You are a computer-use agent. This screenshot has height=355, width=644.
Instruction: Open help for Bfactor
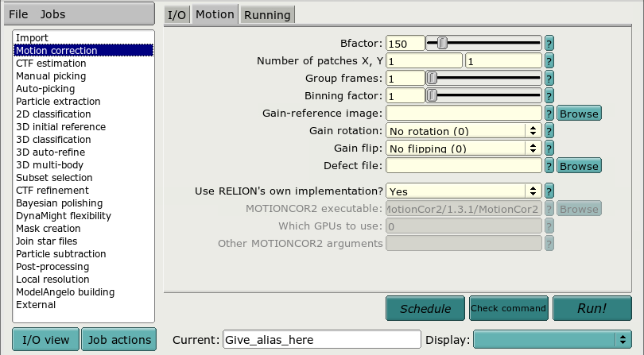tap(549, 44)
